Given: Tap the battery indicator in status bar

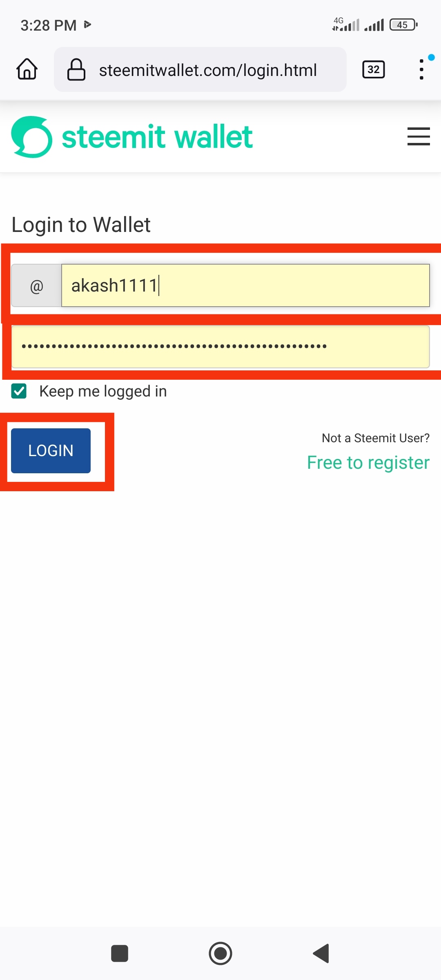Looking at the screenshot, I should (403, 25).
